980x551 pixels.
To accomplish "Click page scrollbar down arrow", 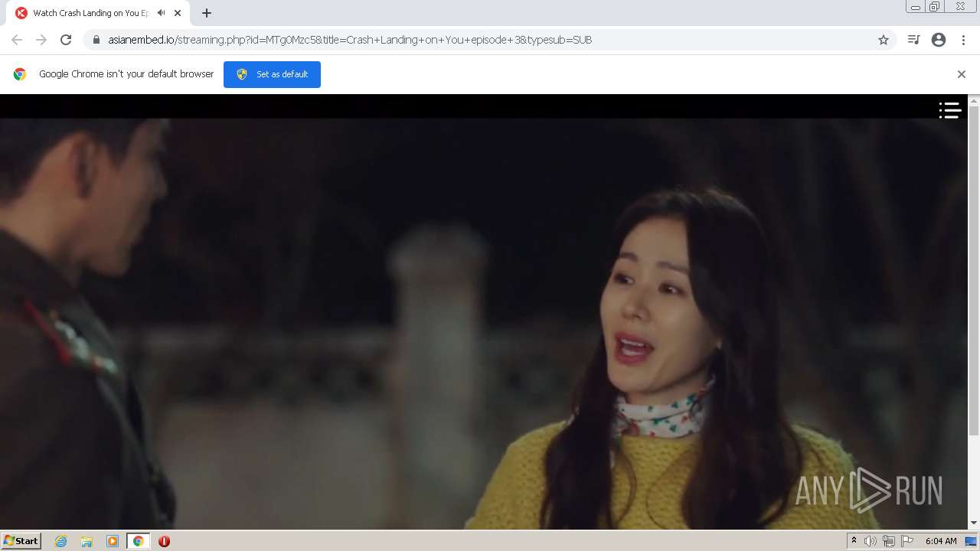I will point(974,523).
